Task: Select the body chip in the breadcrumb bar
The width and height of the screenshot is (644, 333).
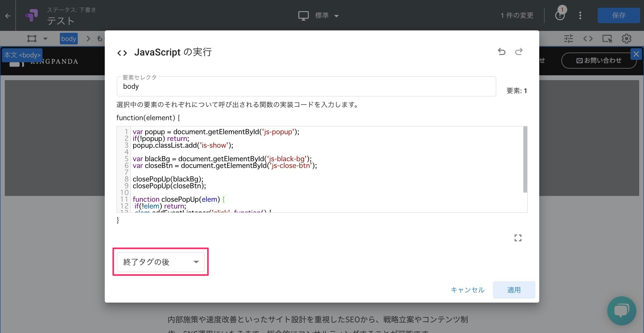Action: [x=69, y=39]
